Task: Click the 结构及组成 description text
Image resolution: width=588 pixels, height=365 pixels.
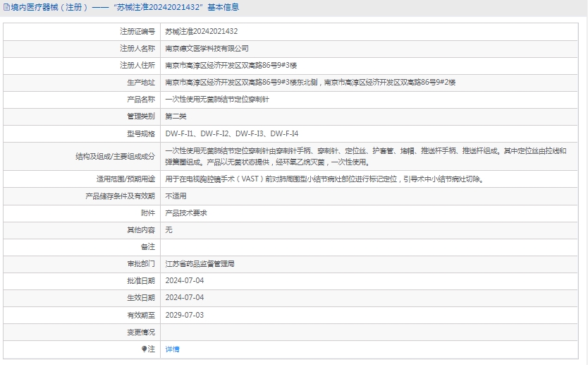Action: [x=365, y=156]
